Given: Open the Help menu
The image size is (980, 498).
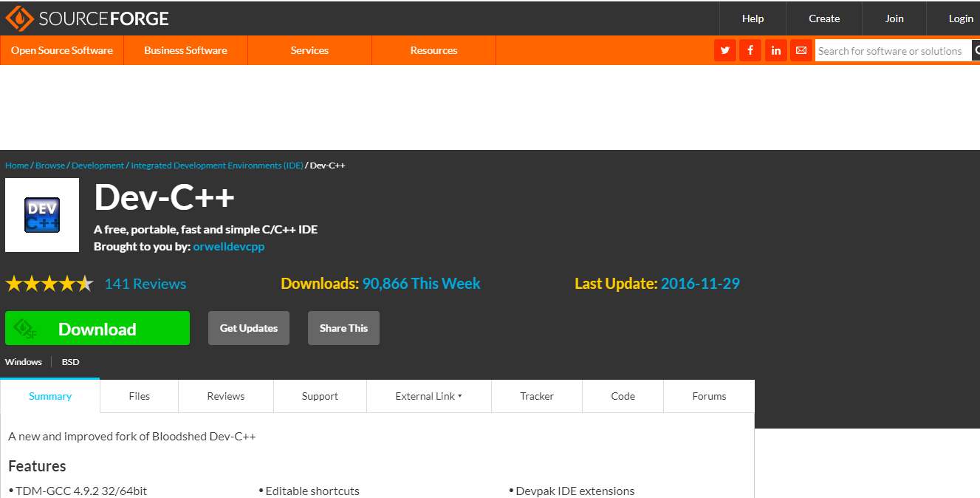Looking at the screenshot, I should (x=753, y=18).
